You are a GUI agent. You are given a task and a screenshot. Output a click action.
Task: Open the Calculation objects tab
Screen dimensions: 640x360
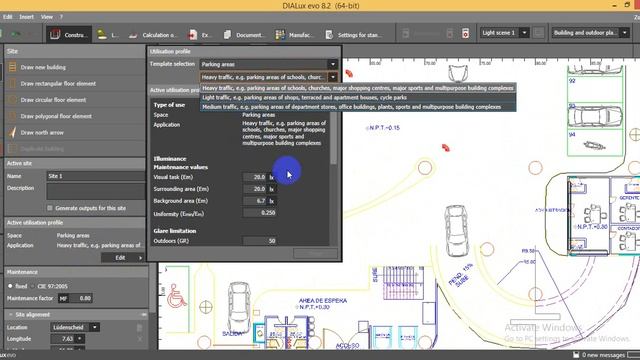tap(153, 35)
